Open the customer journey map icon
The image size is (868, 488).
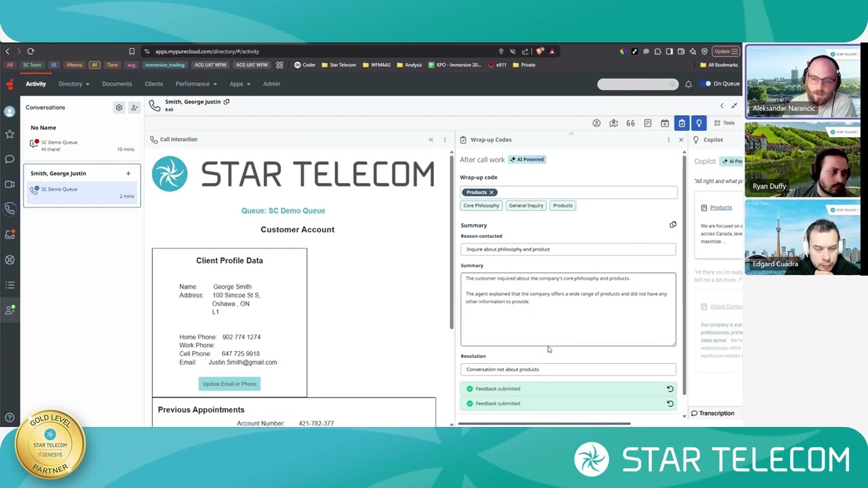coord(614,123)
